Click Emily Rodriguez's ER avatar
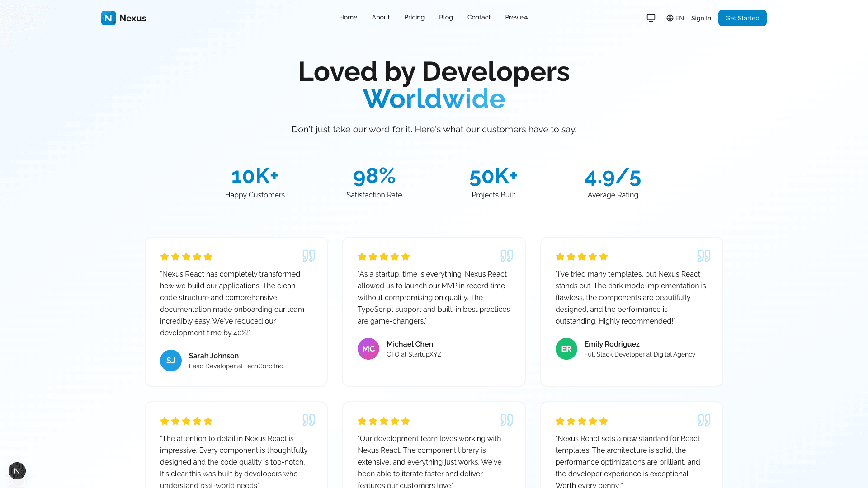 point(566,349)
